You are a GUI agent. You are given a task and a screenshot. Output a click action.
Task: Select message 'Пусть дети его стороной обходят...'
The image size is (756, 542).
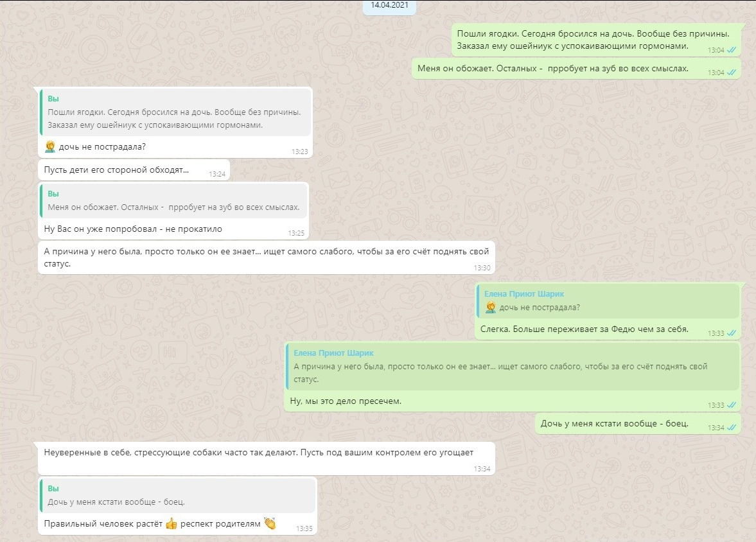point(116,170)
